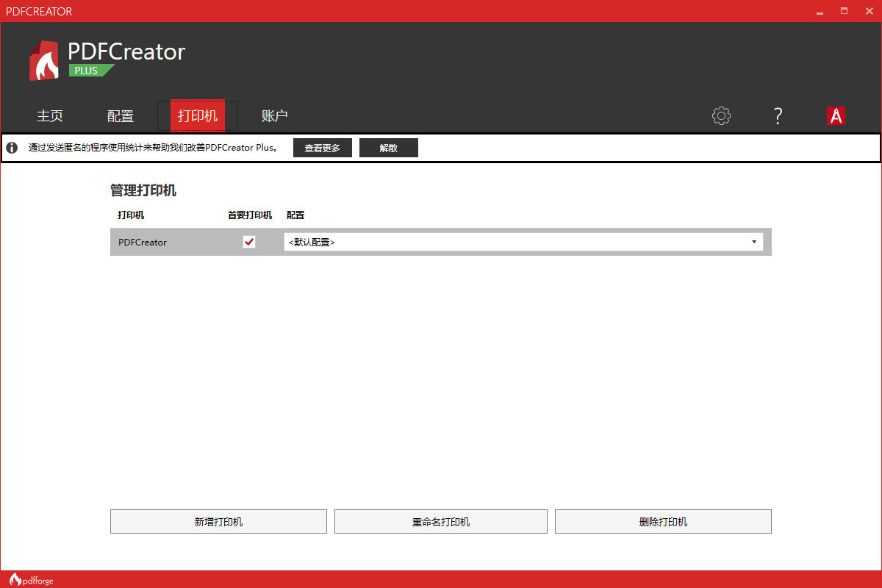Open the application settings gear icon

point(722,116)
